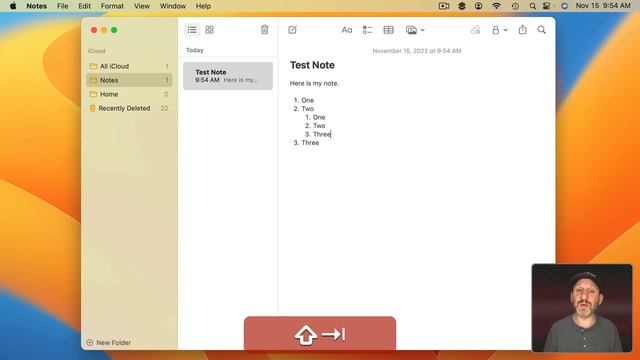Select the Notes folder in sidebar
Viewport: 640px width, 360px height.
pos(129,80)
